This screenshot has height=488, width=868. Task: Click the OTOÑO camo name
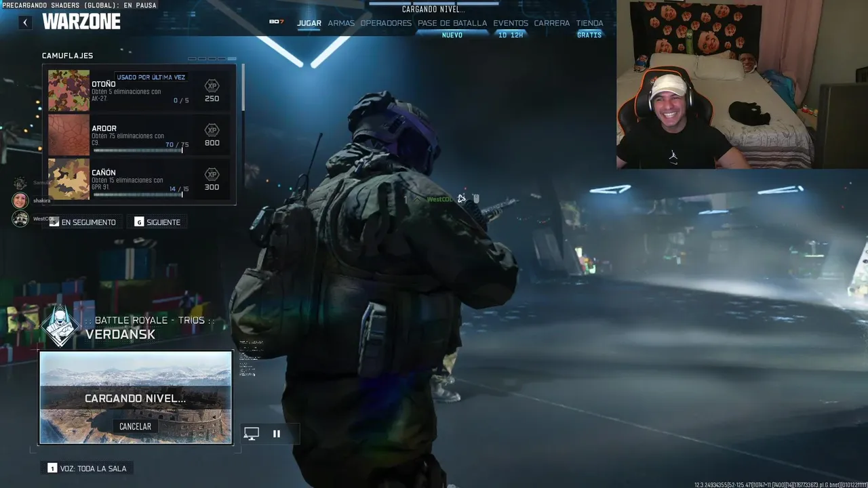click(104, 84)
